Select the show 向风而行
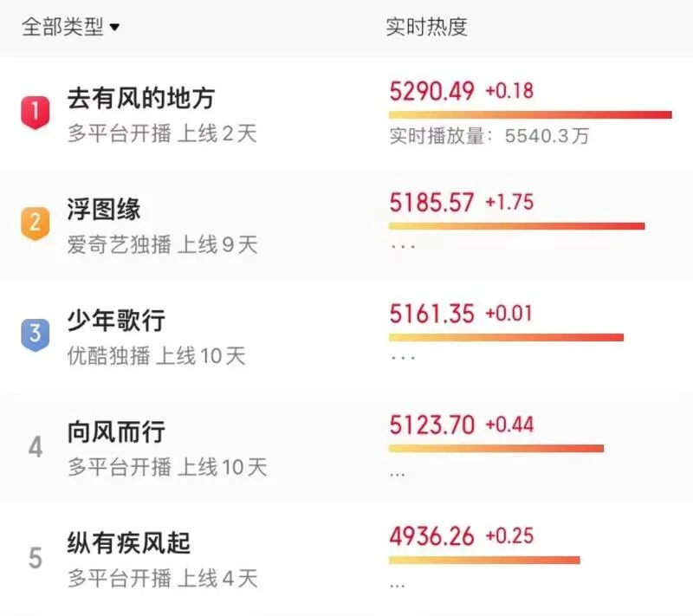Screen dimensions: 693x616 (x=116, y=431)
